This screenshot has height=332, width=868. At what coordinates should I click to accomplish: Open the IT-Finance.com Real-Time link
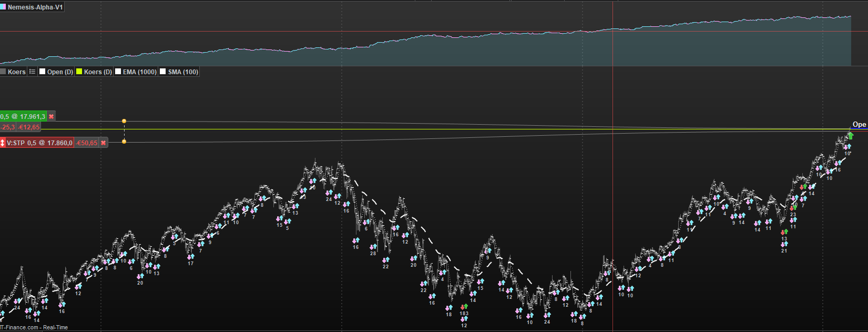[34, 327]
